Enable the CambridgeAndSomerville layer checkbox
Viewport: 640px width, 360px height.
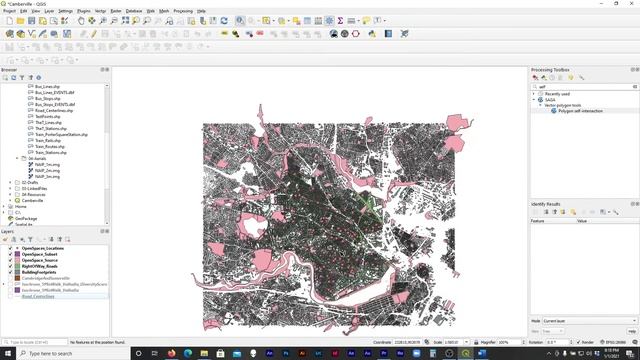tap(11, 278)
